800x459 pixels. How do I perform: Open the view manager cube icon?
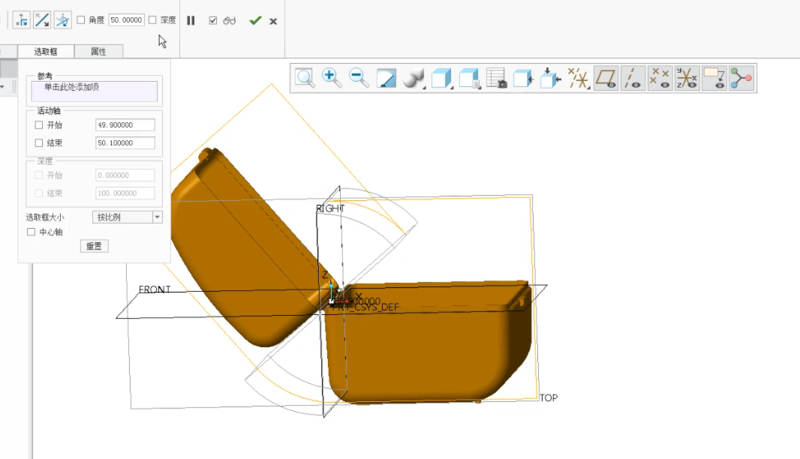point(469,78)
